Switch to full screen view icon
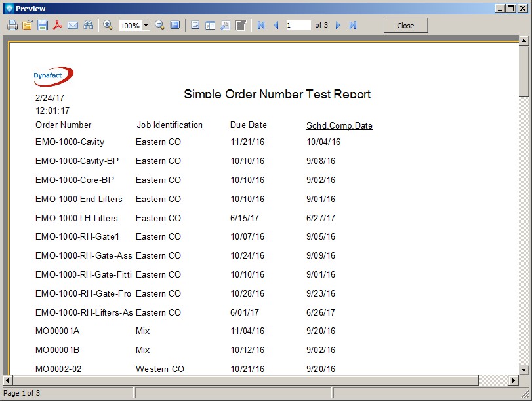The width and height of the screenshot is (532, 401). click(x=175, y=25)
